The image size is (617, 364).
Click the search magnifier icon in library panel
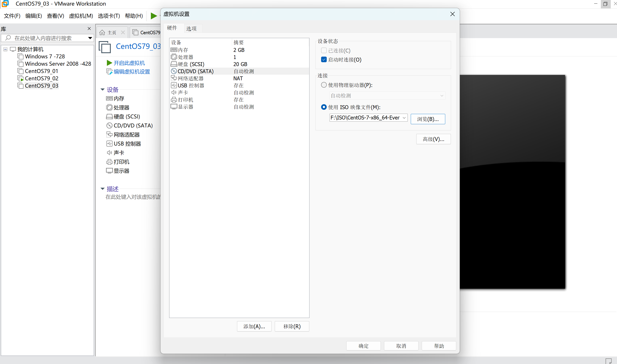point(8,38)
